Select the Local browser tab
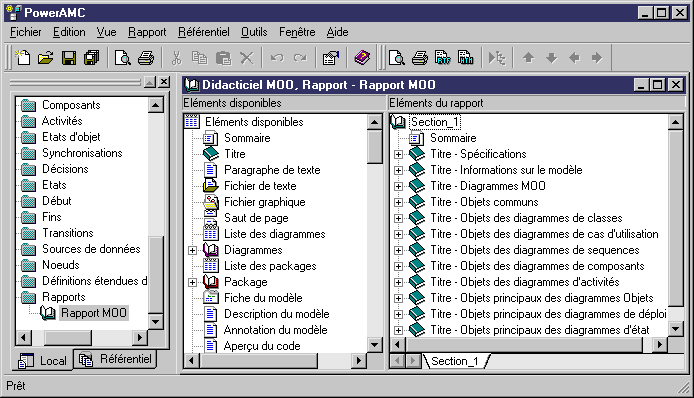694x398 pixels. point(43,360)
